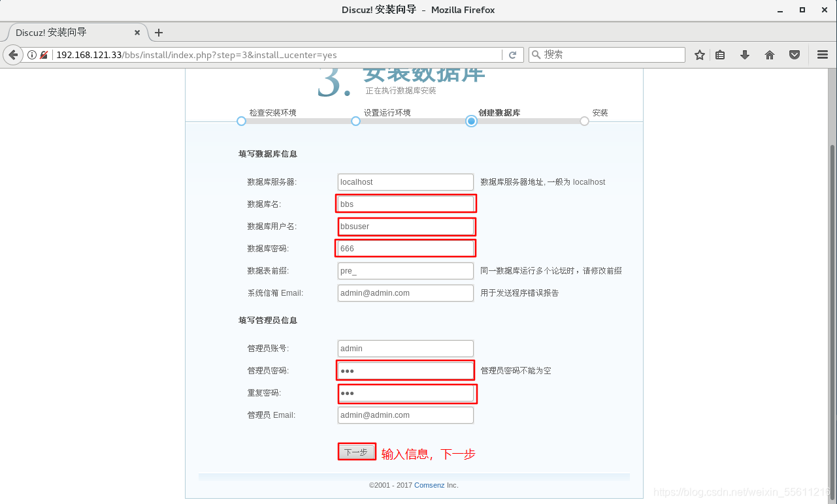Screen dimensions: 837x504
Task: Reload the page with the refresh icon
Action: (x=513, y=55)
